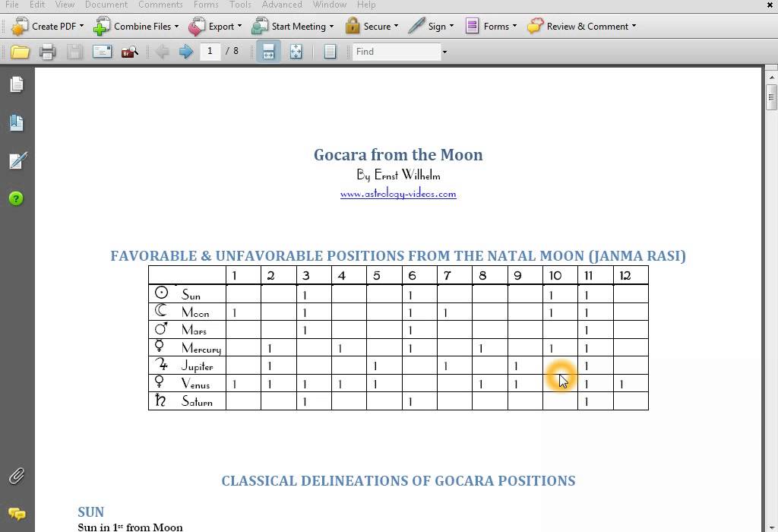
Task: Open the Forms menu in menu bar
Action: (206, 5)
